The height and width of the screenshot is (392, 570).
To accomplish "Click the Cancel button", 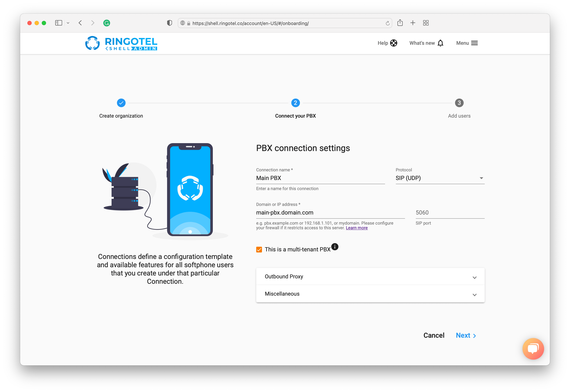I will [x=434, y=336].
